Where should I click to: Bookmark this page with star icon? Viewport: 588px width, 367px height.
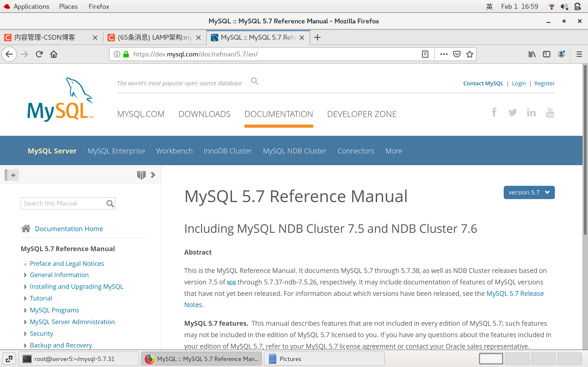click(x=470, y=54)
